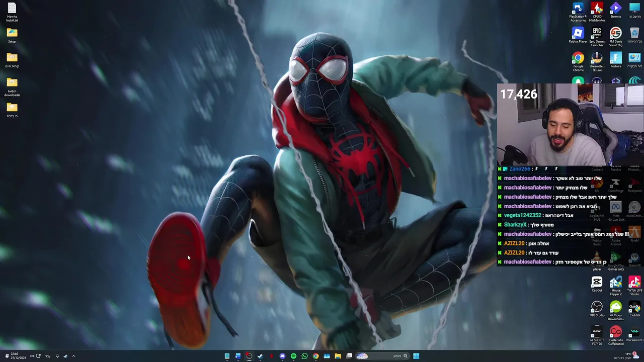This screenshot has height=362, width=644.
Task: Open the Control Panel desktop icon
Action: click(634, 60)
